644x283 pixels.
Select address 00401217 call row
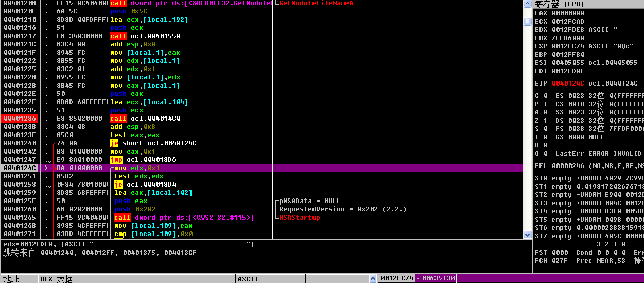[x=20, y=36]
